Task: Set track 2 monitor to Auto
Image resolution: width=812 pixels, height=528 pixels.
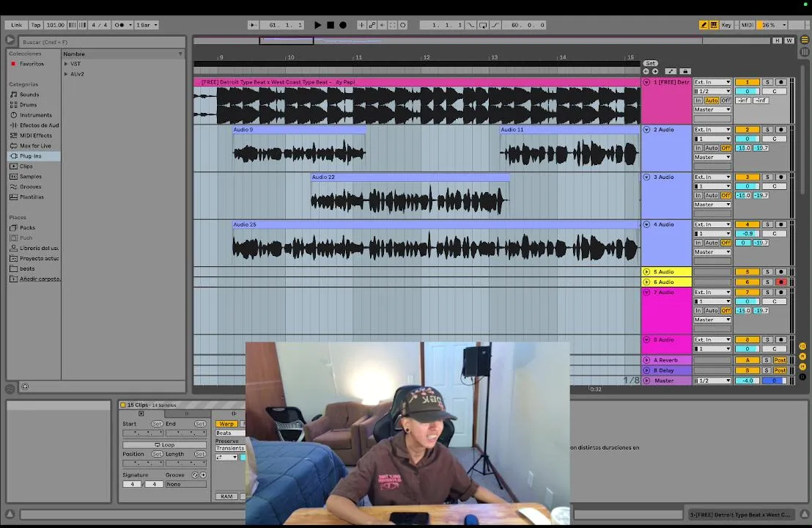Action: click(x=712, y=148)
